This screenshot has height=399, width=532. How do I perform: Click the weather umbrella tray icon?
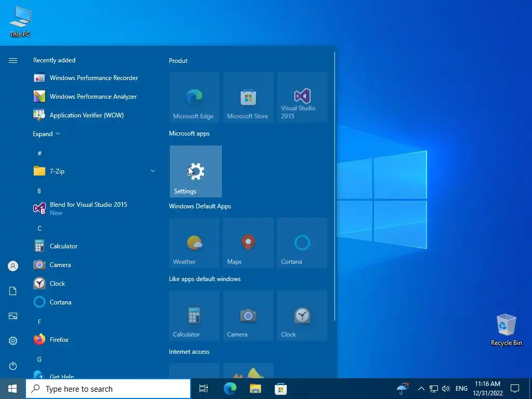pos(403,389)
